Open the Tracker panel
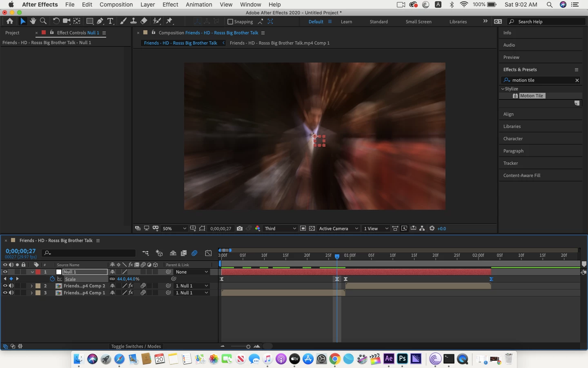Viewport: 588px width, 368px height. [510, 163]
